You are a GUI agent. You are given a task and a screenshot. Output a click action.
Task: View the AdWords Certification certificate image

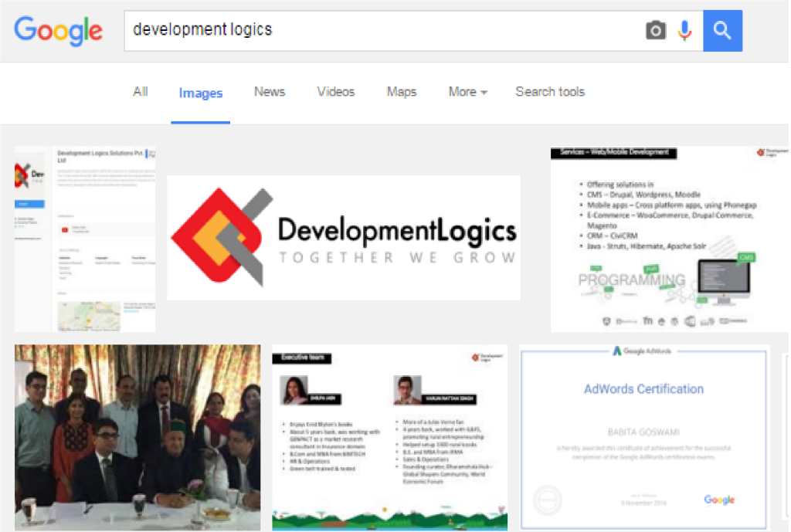click(x=643, y=436)
